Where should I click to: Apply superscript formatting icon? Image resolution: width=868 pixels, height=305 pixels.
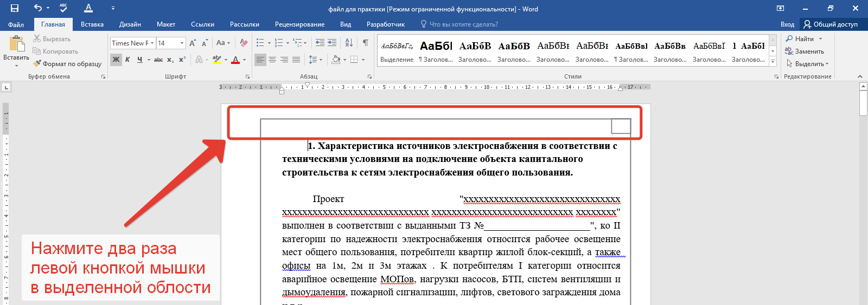(182, 60)
